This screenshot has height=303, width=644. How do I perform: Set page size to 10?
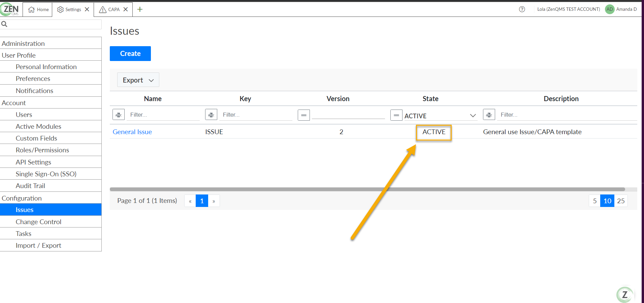[607, 201]
